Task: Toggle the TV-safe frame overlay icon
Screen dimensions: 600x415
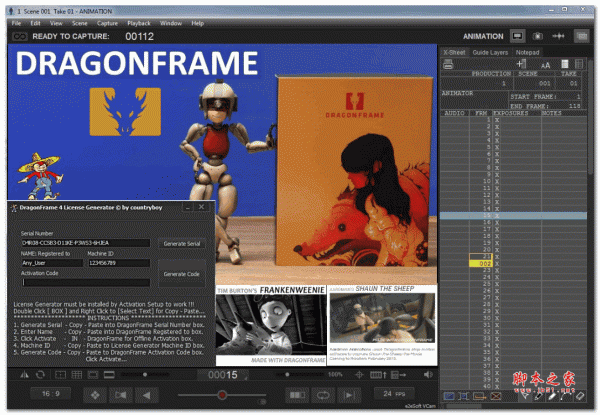Action: click(93, 375)
